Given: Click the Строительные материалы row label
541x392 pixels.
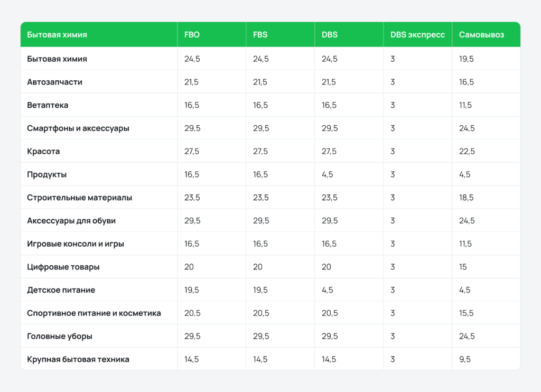Looking at the screenshot, I should (x=79, y=198).
